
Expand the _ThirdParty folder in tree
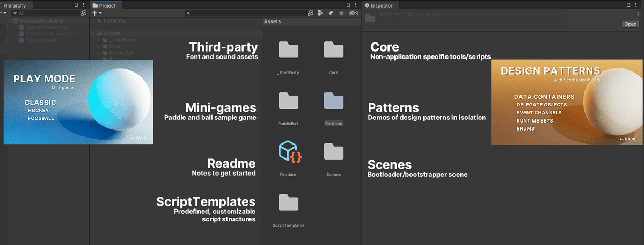99,40
